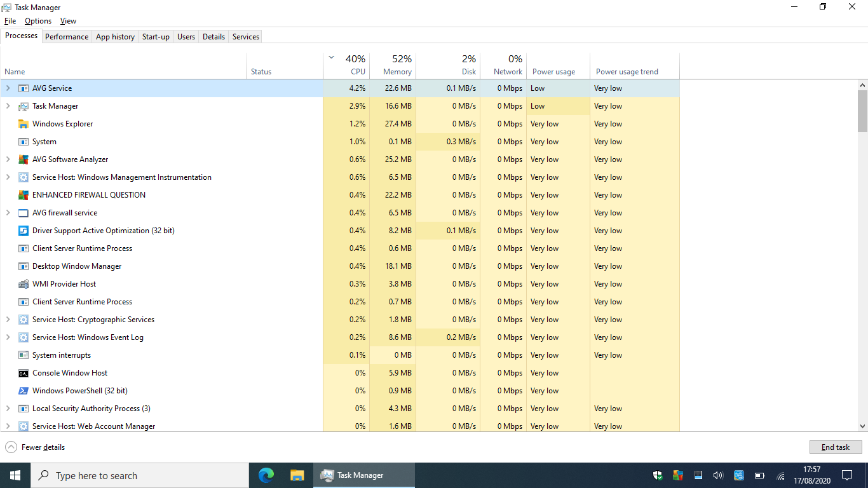This screenshot has width=868, height=488.
Task: Sort by Power usage column header
Action: pos(558,65)
